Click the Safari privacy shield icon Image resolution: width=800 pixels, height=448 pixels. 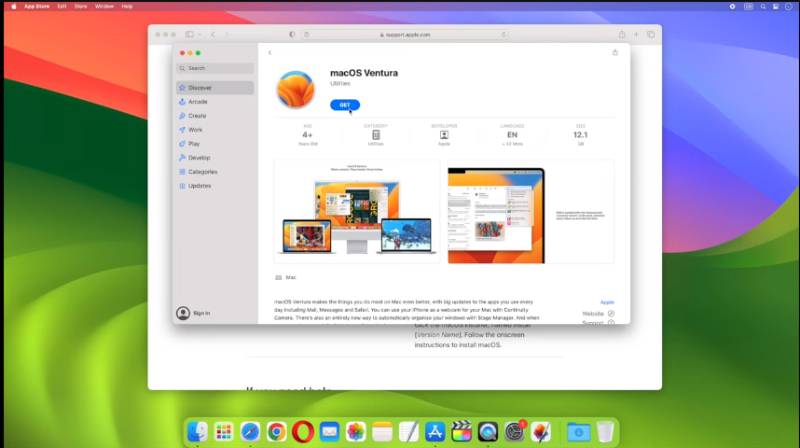coord(292,34)
